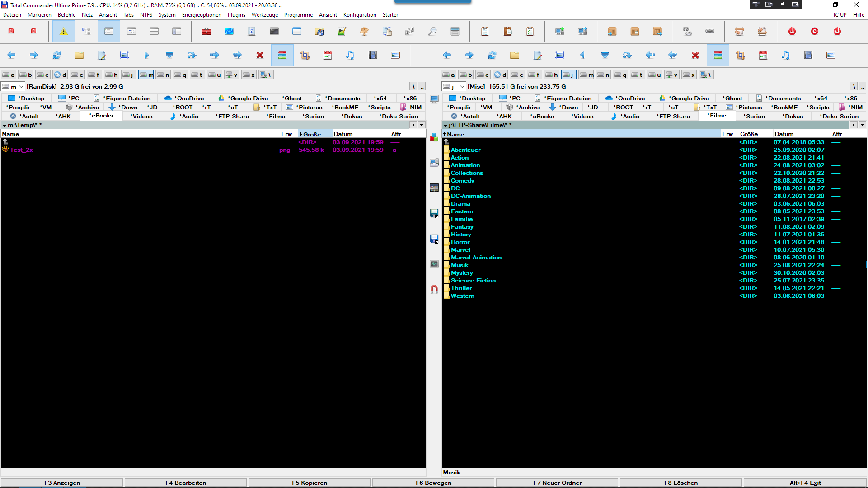Image resolution: width=868 pixels, height=488 pixels.
Task: Toggle the colored-stripes view button in right toolbar
Action: tap(718, 55)
